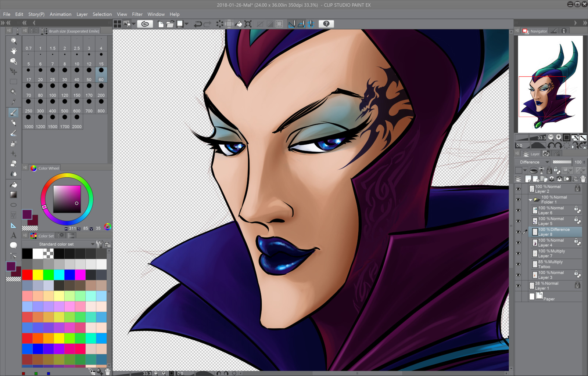Hide Layer 2 visibility eye

pos(518,189)
